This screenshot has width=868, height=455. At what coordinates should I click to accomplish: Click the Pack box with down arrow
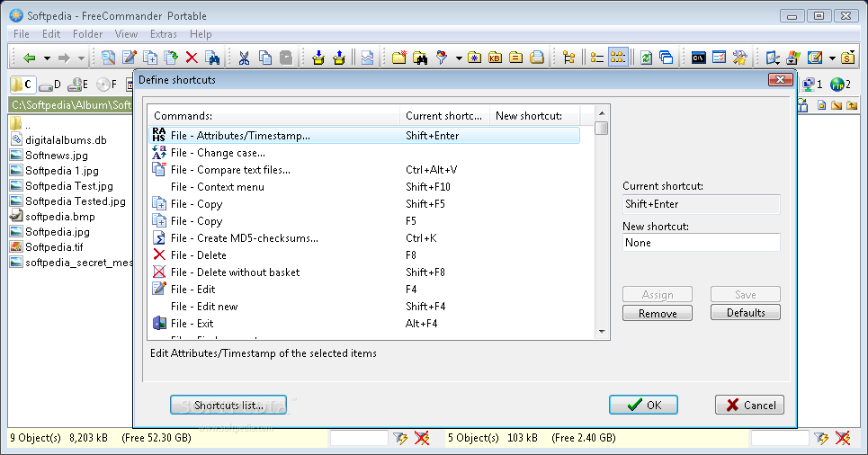point(318,58)
